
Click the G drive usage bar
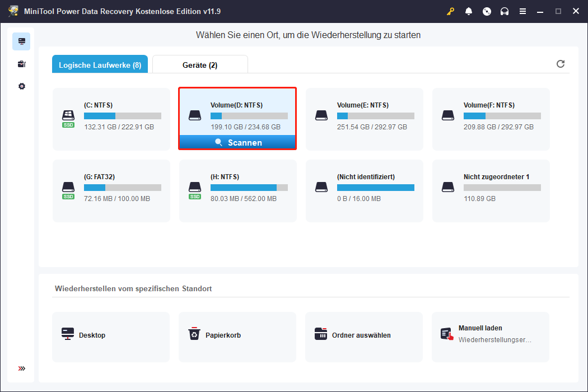(x=123, y=188)
